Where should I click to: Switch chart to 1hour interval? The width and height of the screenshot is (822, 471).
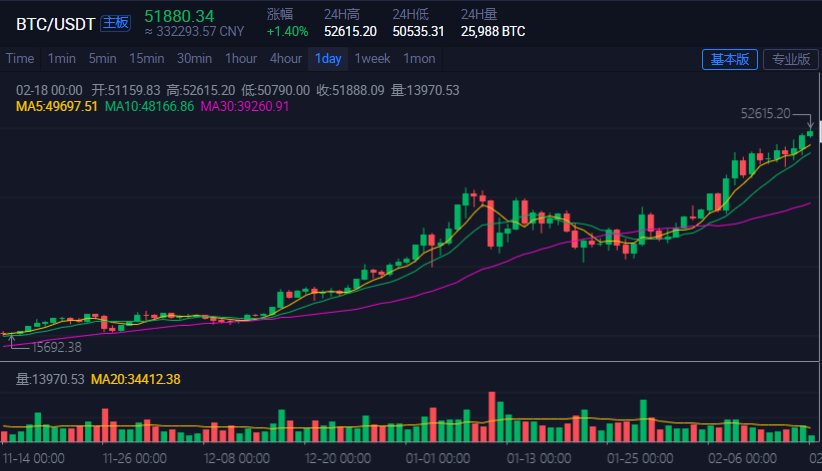(241, 59)
